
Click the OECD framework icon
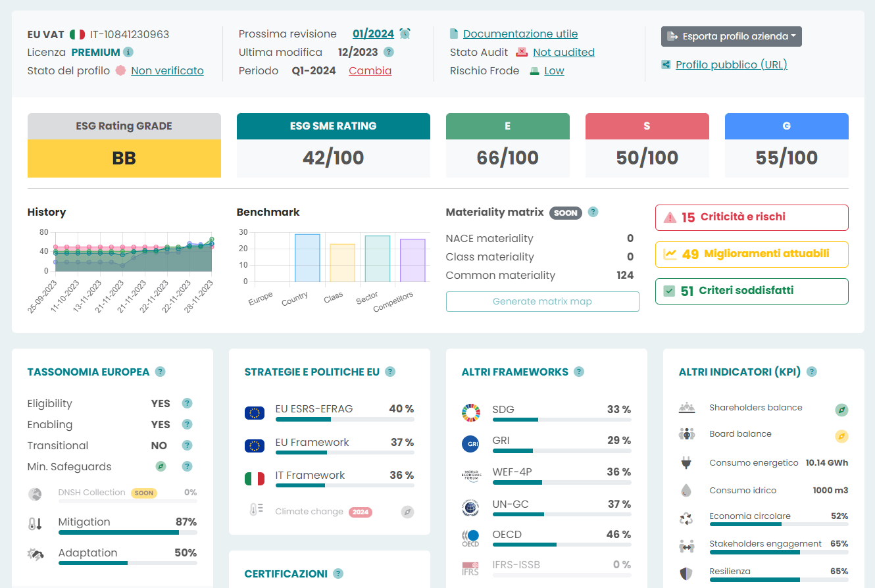(x=470, y=534)
